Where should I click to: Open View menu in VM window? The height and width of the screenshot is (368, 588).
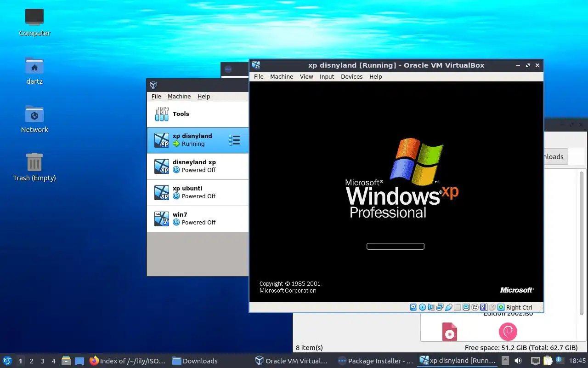pyautogui.click(x=306, y=76)
